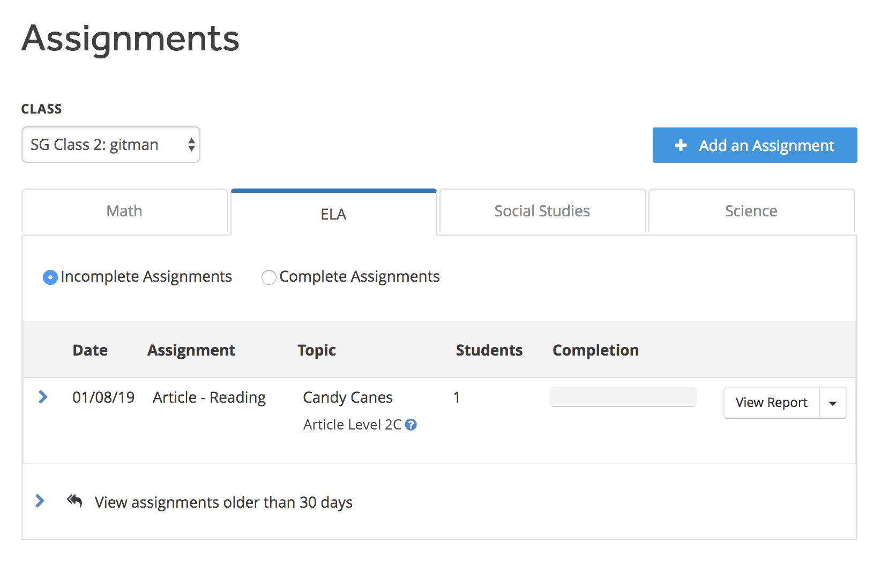This screenshot has width=881, height=588.
Task: Open View assignments older than 30 days
Action: tap(223, 502)
